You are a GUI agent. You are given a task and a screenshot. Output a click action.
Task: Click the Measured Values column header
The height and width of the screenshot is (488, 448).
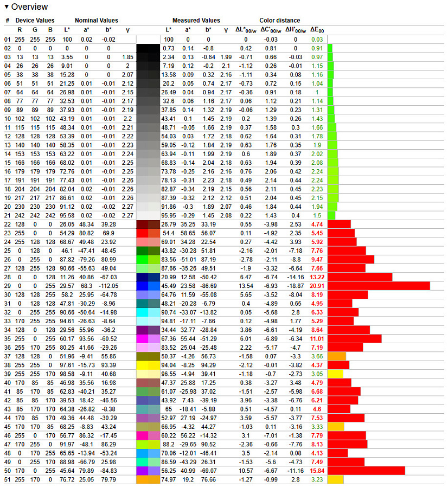point(196,20)
